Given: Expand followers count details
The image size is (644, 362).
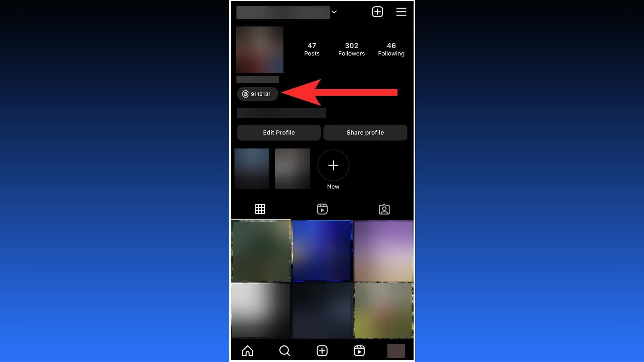Looking at the screenshot, I should [x=351, y=49].
